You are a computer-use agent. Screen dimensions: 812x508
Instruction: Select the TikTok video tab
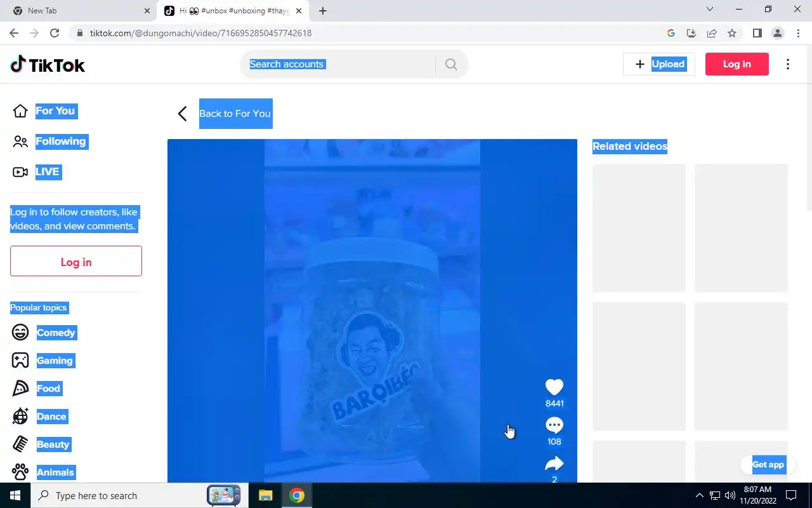[x=232, y=11]
